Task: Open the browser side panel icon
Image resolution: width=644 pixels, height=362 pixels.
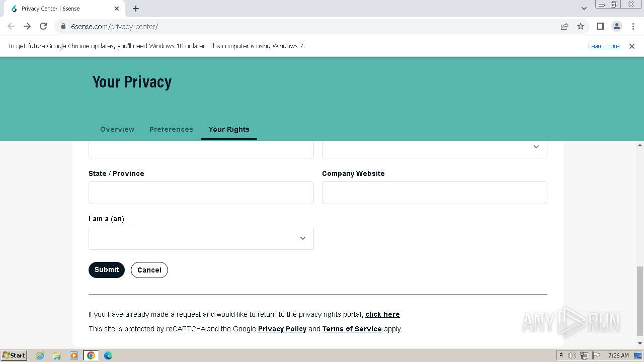Action: [x=600, y=26]
